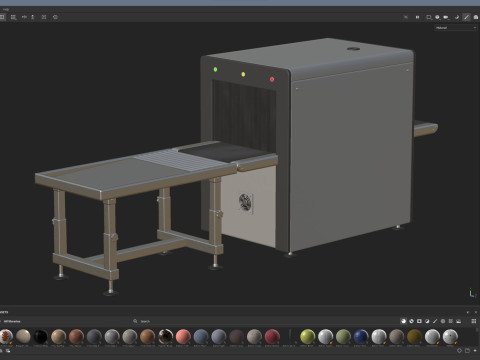Click the circular settings icon in top-left toolbar
480x360 pixels.
(55, 17)
